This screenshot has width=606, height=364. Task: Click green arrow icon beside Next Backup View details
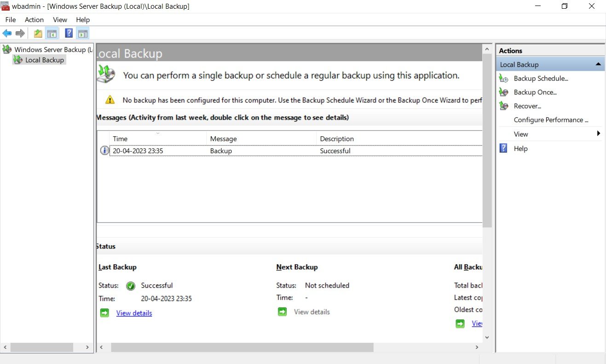click(282, 312)
